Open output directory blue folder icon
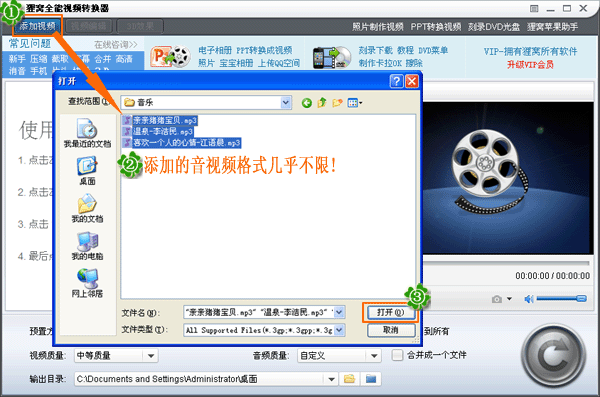This screenshot has width=600, height=397. point(371,379)
